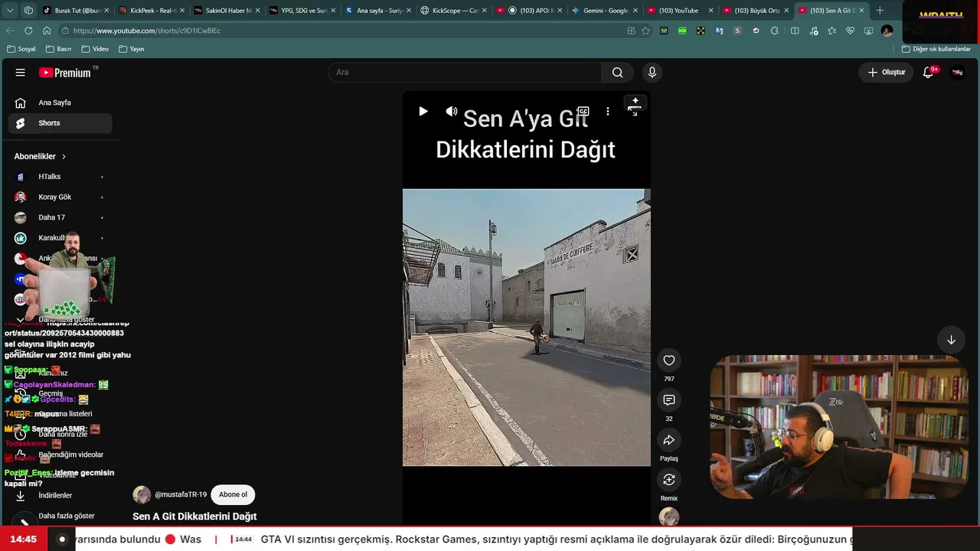Switch to the Gemini - Google tab
Image resolution: width=980 pixels, height=551 pixels.
click(x=605, y=11)
